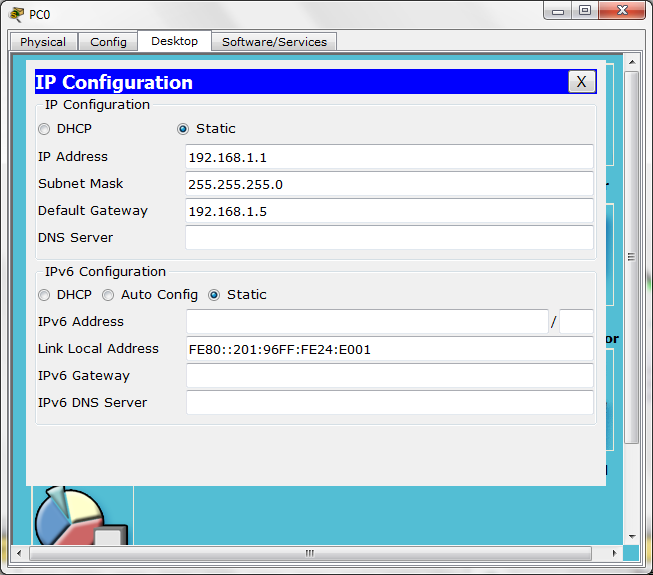The width and height of the screenshot is (653, 575).
Task: Click the horizontal scrollbar right arrow
Action: (x=614, y=553)
